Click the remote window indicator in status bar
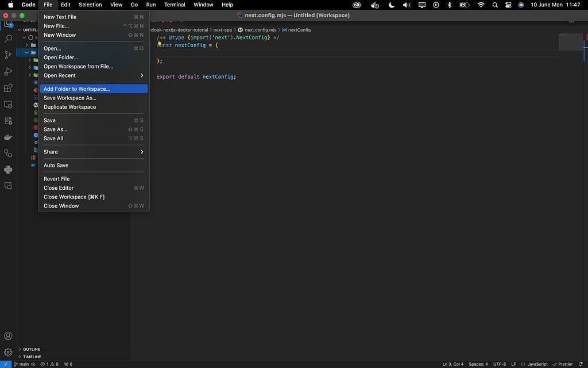 click(x=5, y=364)
